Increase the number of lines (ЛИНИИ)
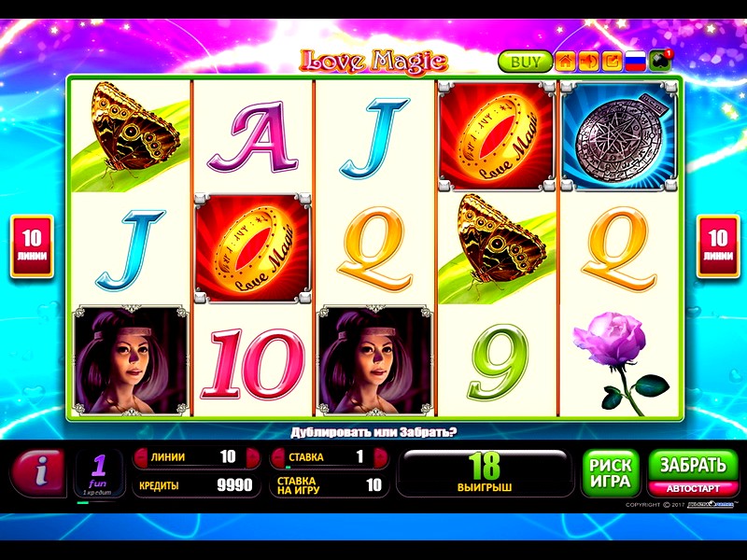This screenshot has width=747, height=560. [252, 457]
